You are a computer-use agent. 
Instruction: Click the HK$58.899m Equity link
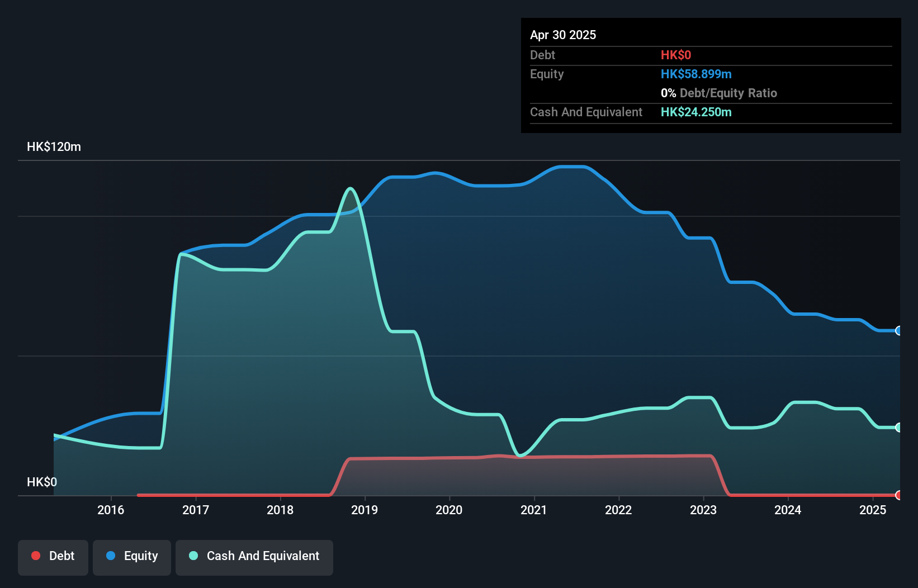click(x=697, y=74)
